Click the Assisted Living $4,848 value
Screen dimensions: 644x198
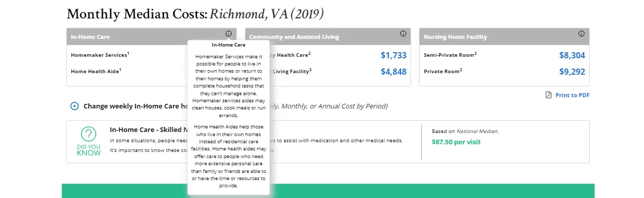[393, 72]
